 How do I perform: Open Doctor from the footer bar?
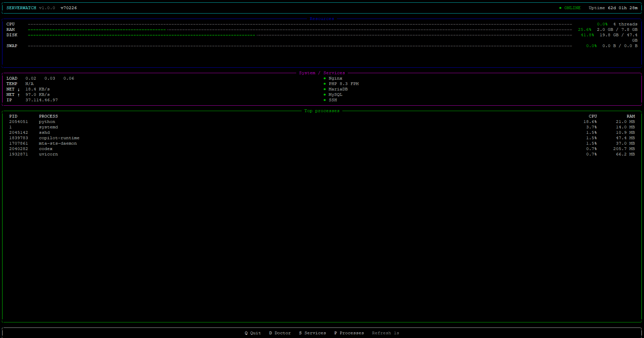click(280, 333)
